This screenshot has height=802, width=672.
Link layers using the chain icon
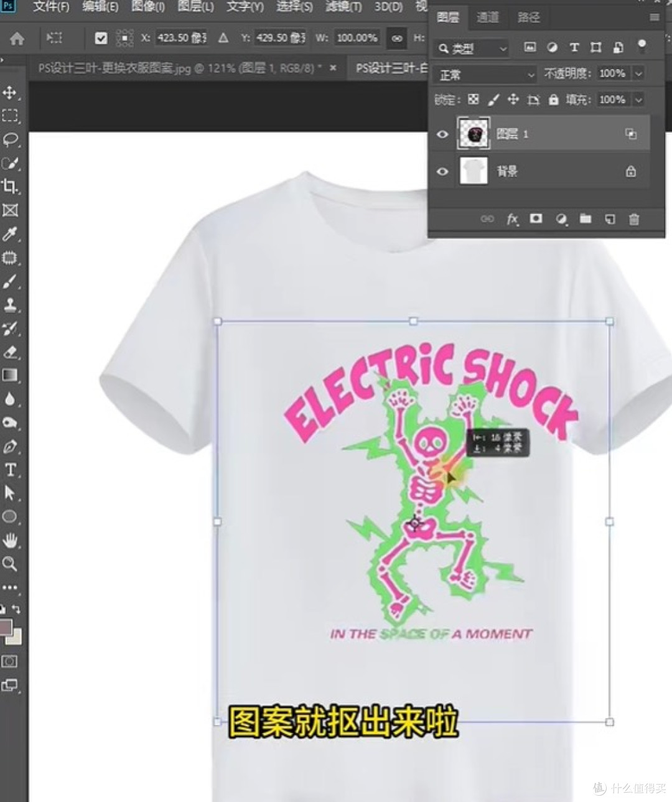click(487, 219)
